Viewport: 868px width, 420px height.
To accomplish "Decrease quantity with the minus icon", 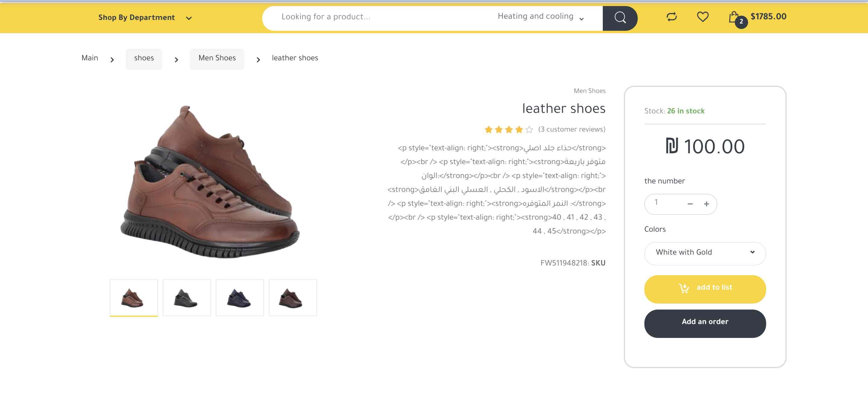I will (x=690, y=204).
